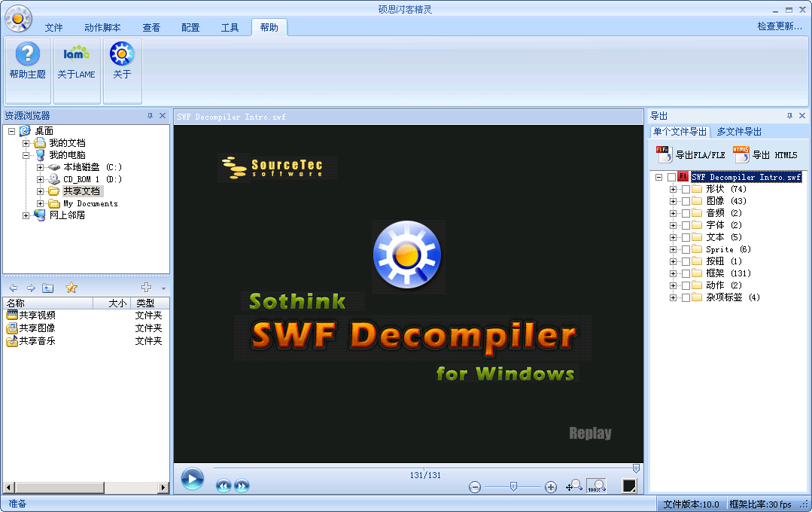Screen dimensions: 812x512
Task: Click the Replay button in the SWF preview
Action: point(590,433)
